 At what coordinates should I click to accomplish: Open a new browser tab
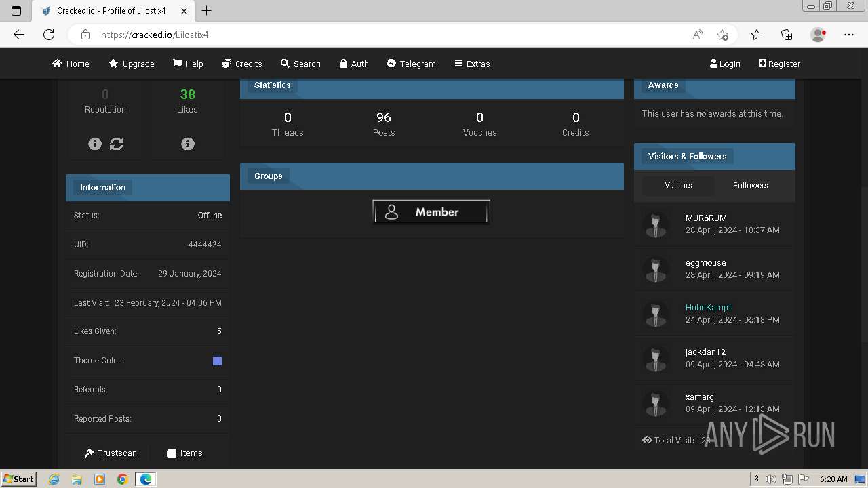point(207,11)
